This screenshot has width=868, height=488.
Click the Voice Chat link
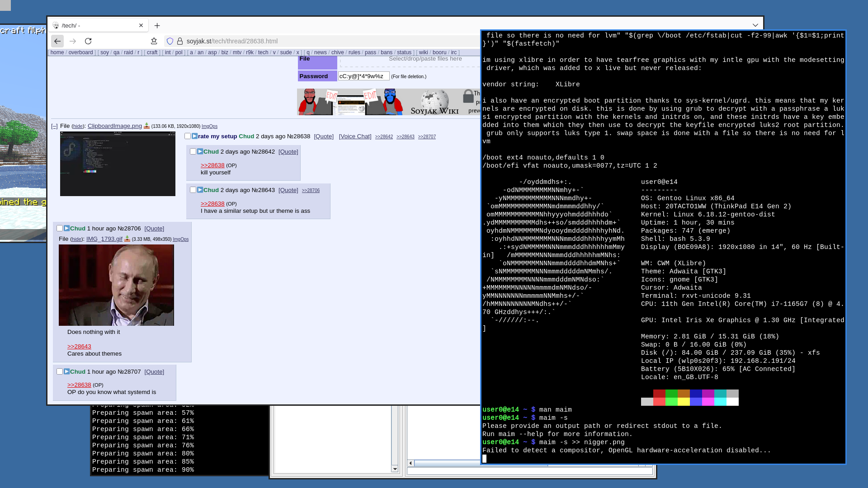[x=355, y=136]
